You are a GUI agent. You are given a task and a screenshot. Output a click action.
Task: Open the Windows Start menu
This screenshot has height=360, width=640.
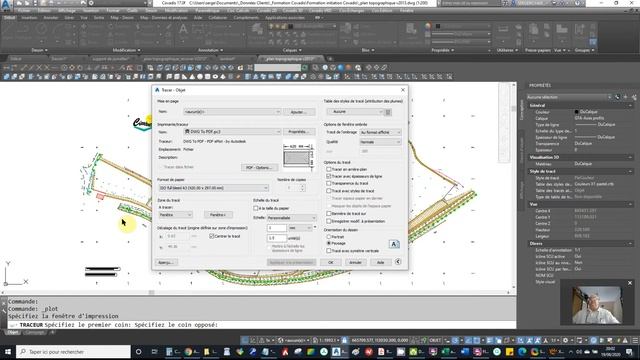(8, 351)
